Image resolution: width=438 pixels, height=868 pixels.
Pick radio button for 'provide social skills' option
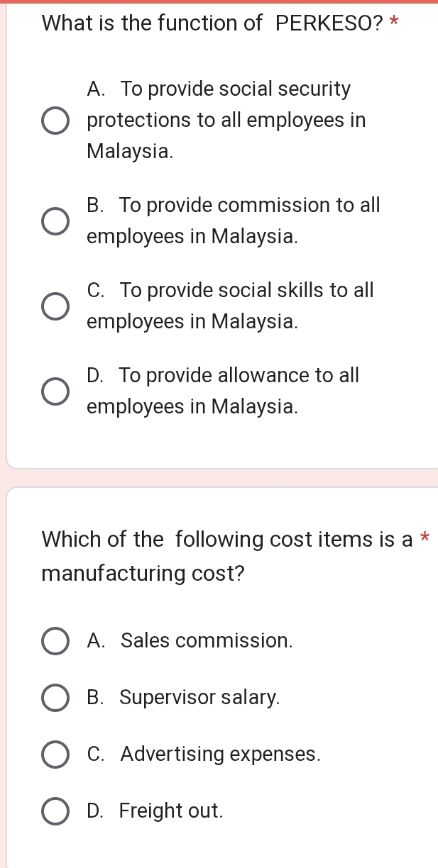pyautogui.click(x=55, y=306)
